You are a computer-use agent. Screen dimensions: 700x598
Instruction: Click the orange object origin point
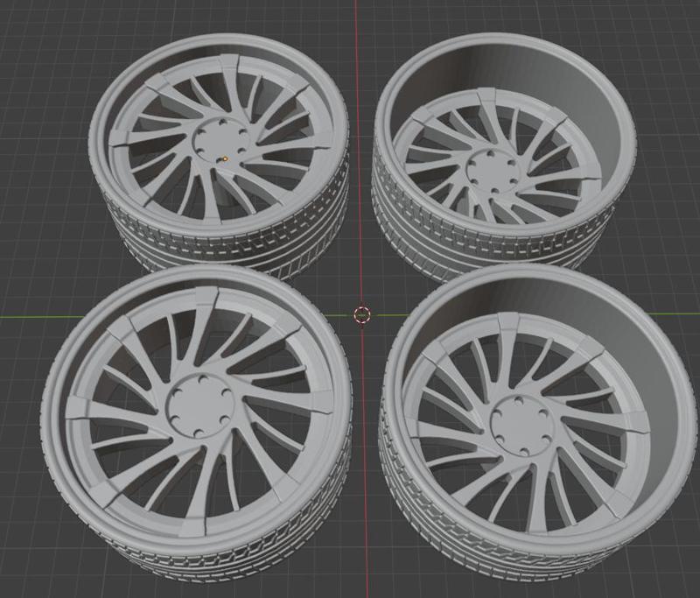(x=226, y=158)
